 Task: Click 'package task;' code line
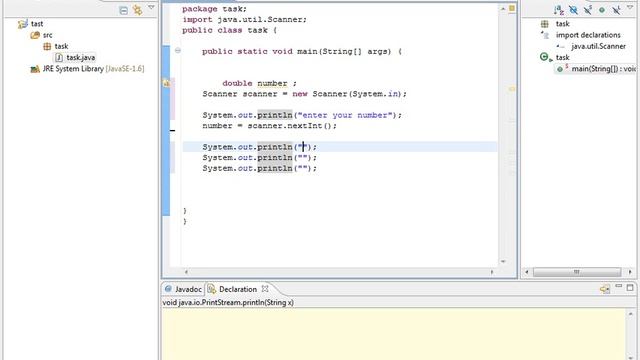point(214,9)
